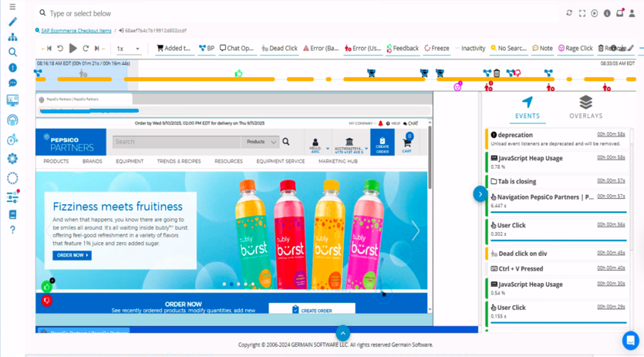Toggle the Rage Click event filter
Viewport: 644px width, 357px height.
tap(575, 49)
